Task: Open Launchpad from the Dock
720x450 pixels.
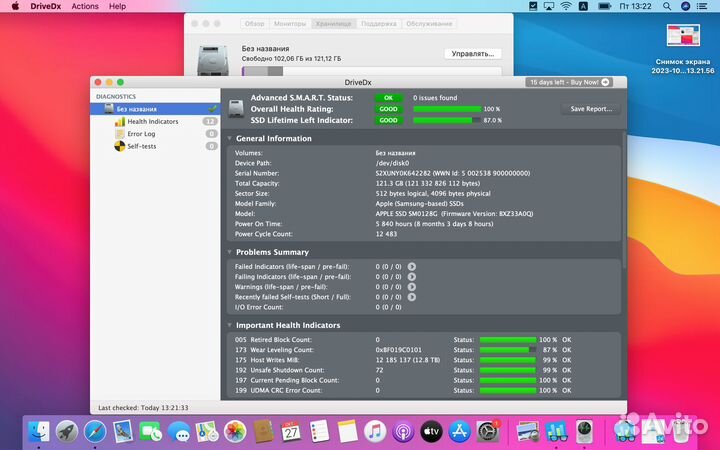Action: (x=67, y=432)
